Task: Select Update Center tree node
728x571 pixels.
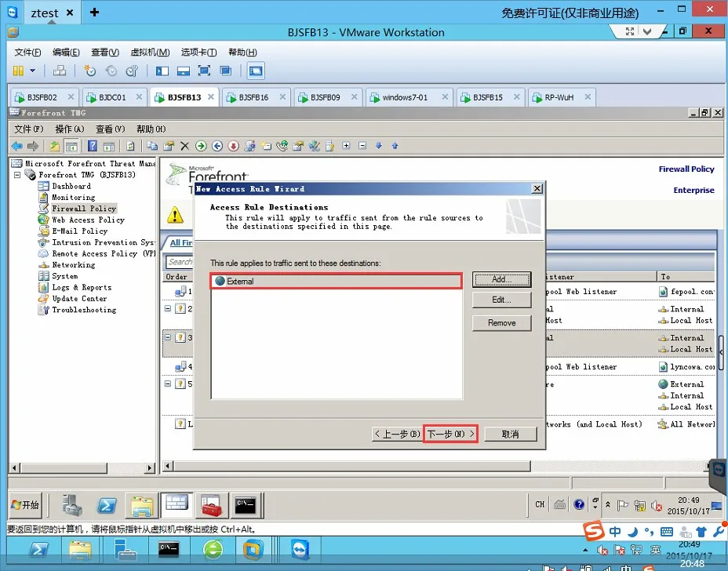Action: [x=79, y=299]
